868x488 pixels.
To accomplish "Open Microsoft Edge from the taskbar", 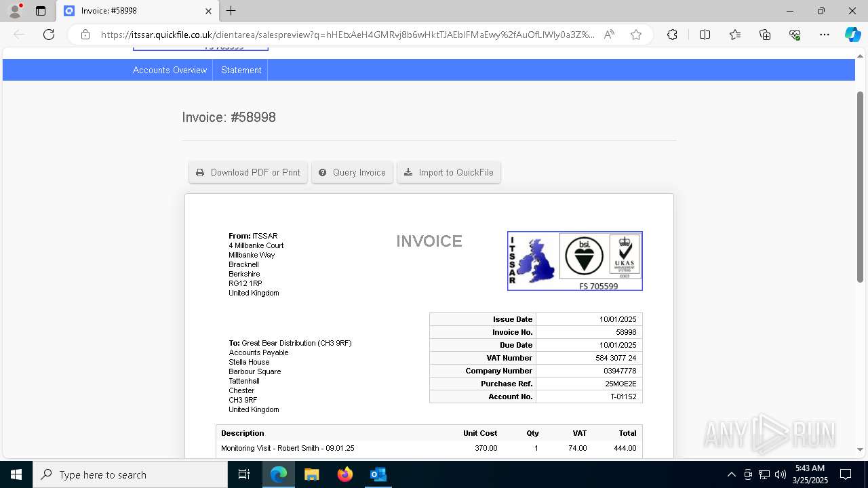I will coord(279,474).
